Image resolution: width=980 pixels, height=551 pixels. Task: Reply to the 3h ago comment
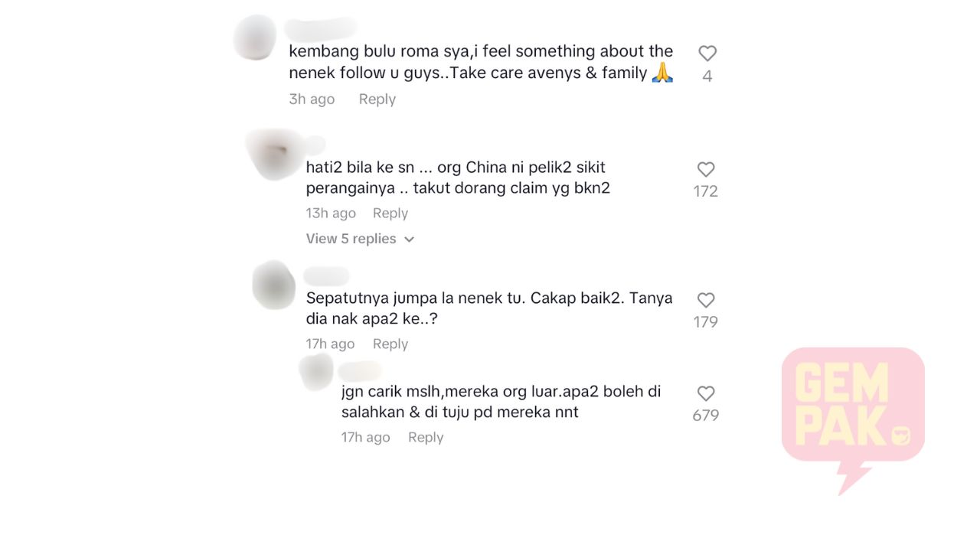[377, 99]
